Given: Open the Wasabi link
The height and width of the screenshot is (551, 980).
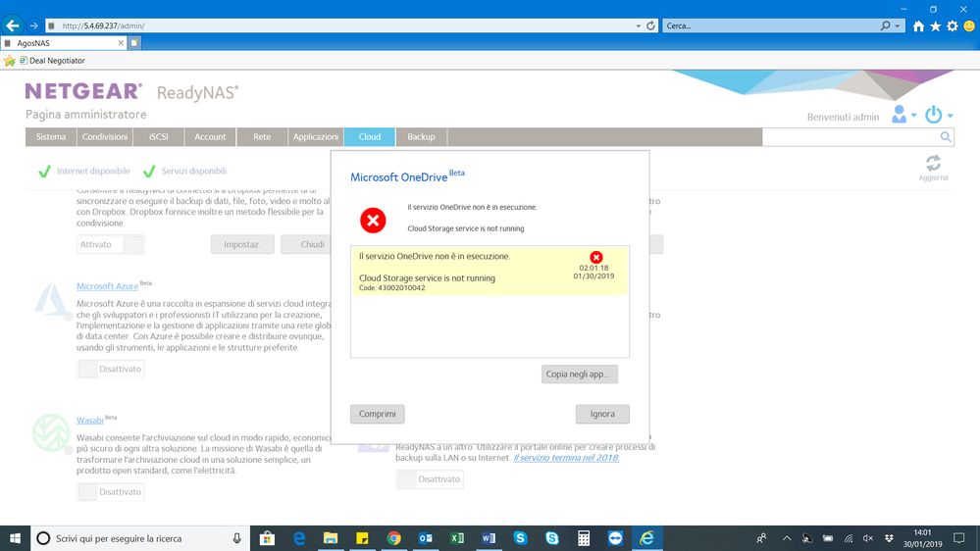Looking at the screenshot, I should tap(90, 421).
